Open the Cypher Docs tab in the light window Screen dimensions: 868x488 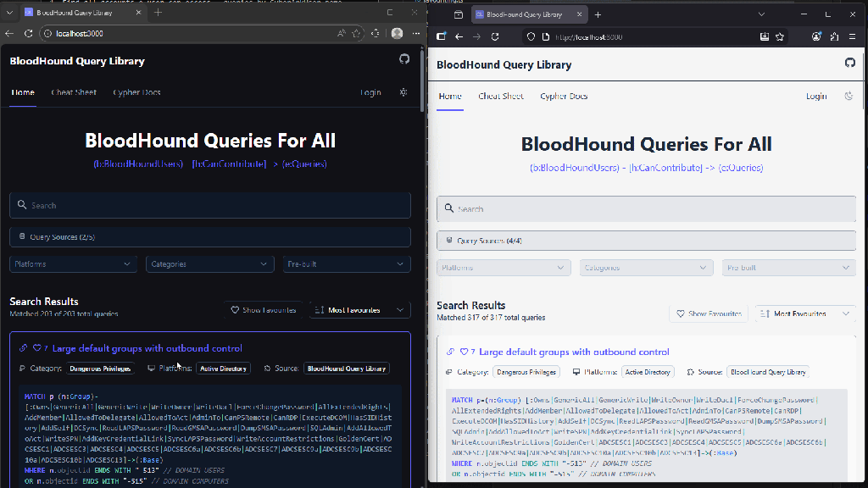pos(564,96)
